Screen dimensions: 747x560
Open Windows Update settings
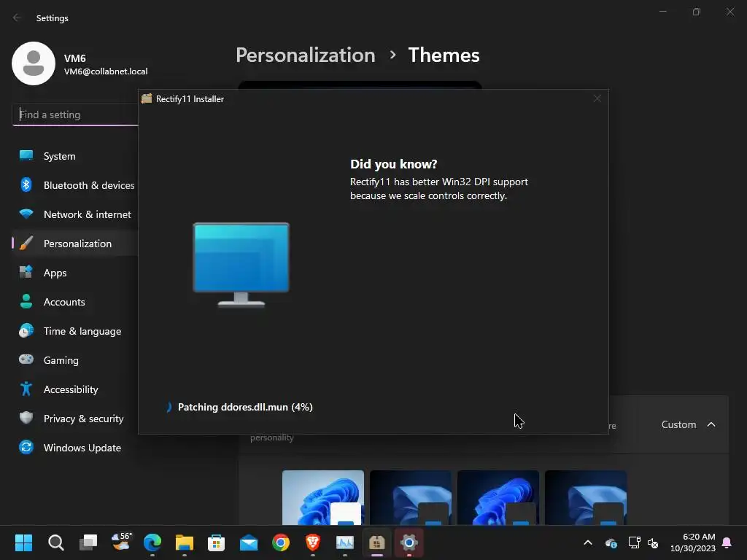click(x=75, y=448)
